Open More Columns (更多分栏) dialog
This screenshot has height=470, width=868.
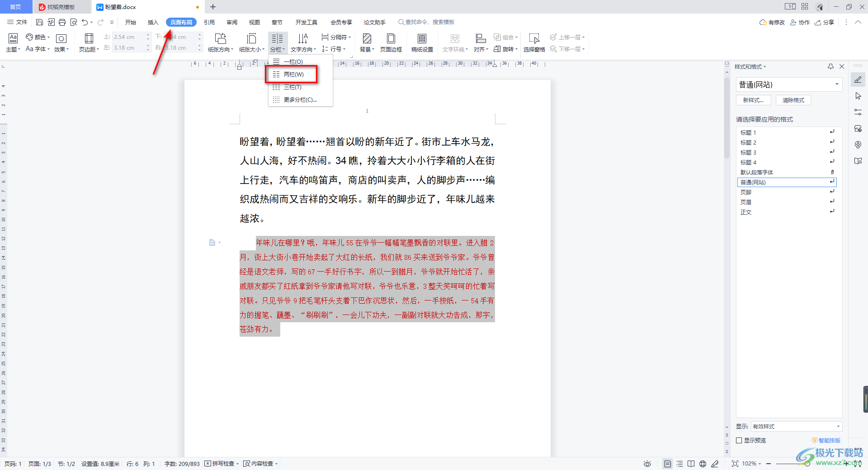click(x=301, y=99)
